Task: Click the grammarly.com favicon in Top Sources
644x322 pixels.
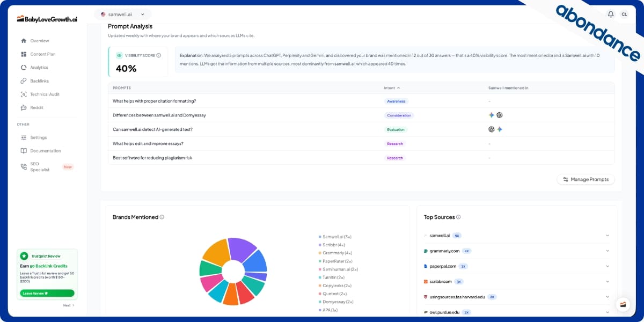Action: click(x=426, y=251)
